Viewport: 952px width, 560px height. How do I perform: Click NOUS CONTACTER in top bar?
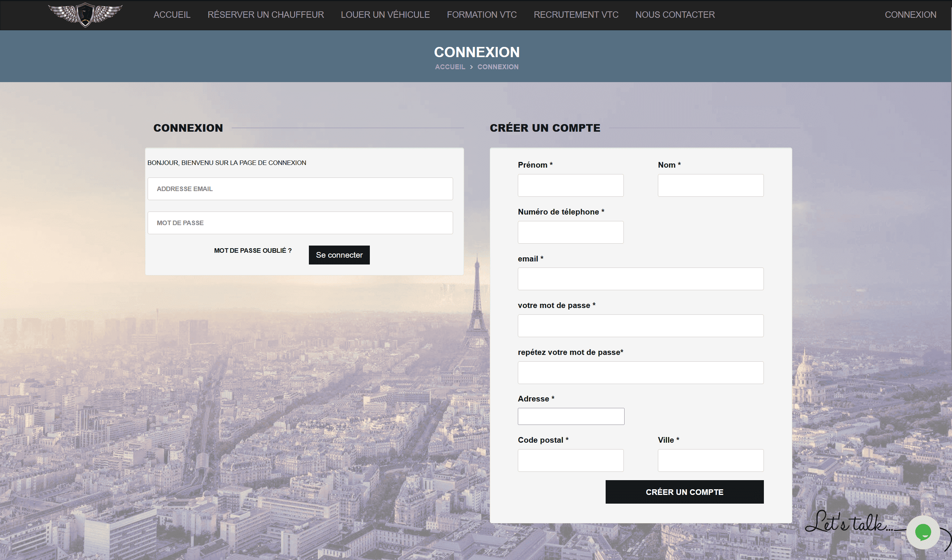(675, 15)
